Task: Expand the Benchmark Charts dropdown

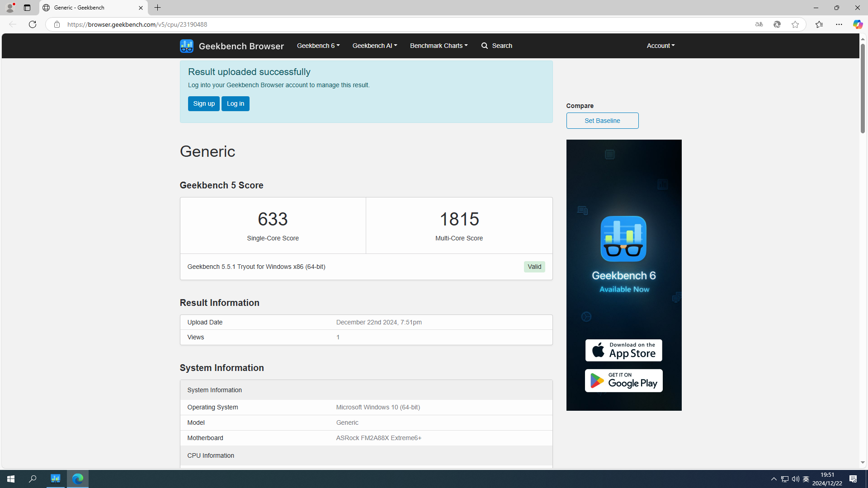Action: (439, 46)
